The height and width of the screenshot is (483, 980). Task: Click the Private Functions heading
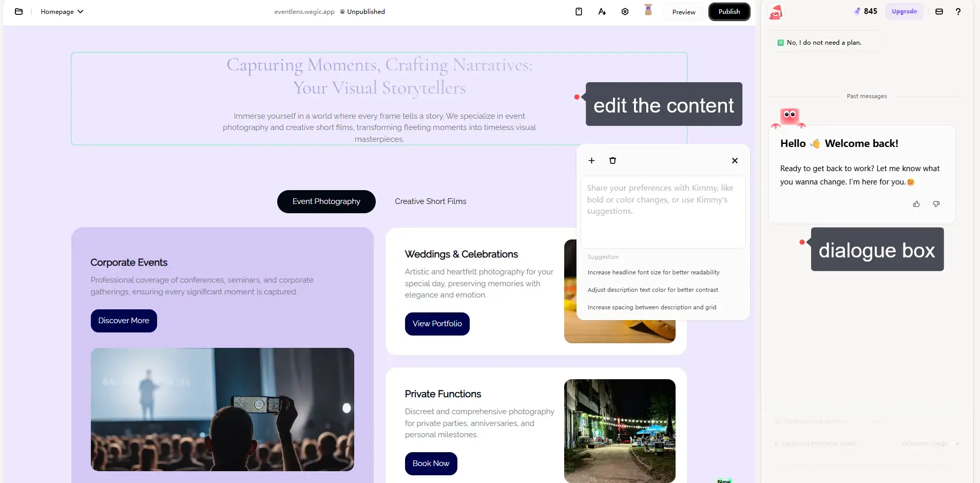point(443,394)
